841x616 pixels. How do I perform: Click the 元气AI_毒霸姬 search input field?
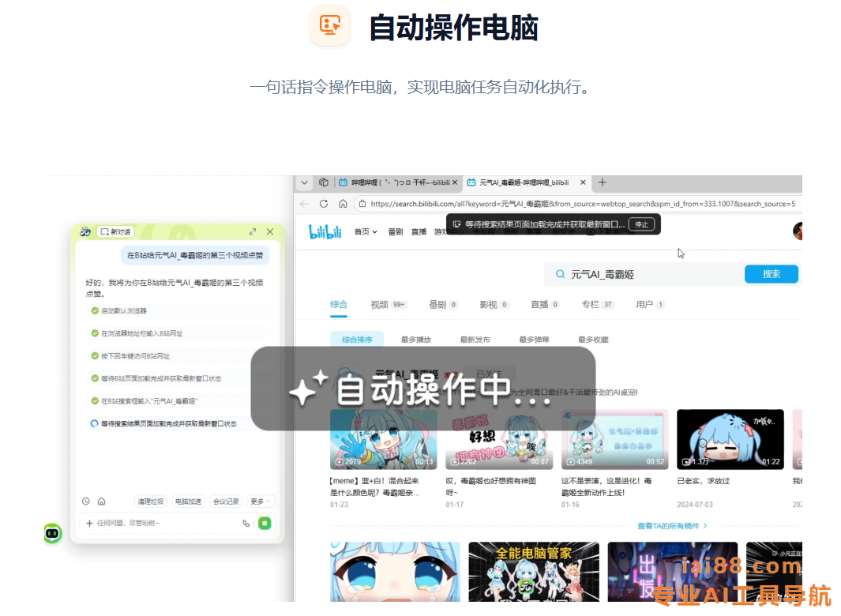pos(648,274)
